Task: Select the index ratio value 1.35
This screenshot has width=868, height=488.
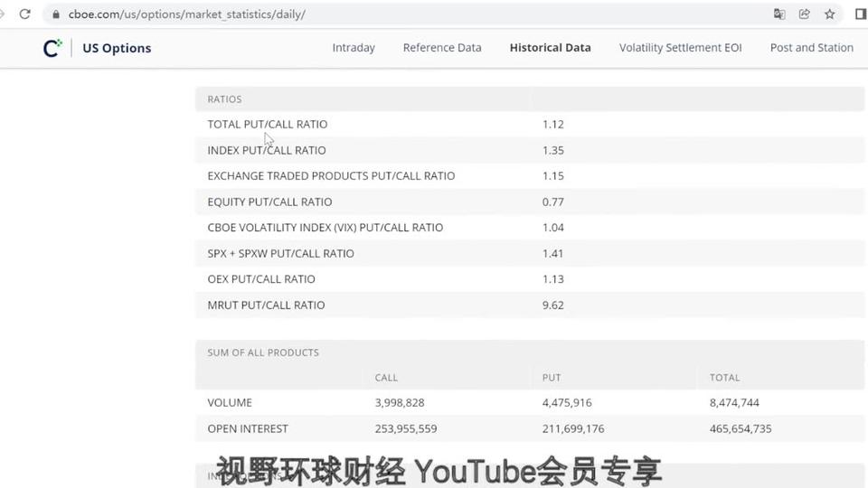Action: tap(553, 150)
